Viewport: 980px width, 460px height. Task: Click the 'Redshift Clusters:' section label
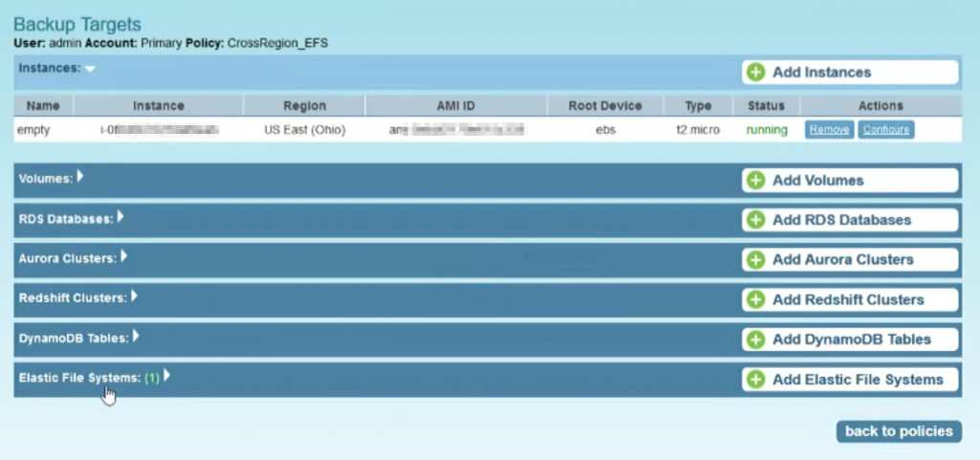(73, 298)
